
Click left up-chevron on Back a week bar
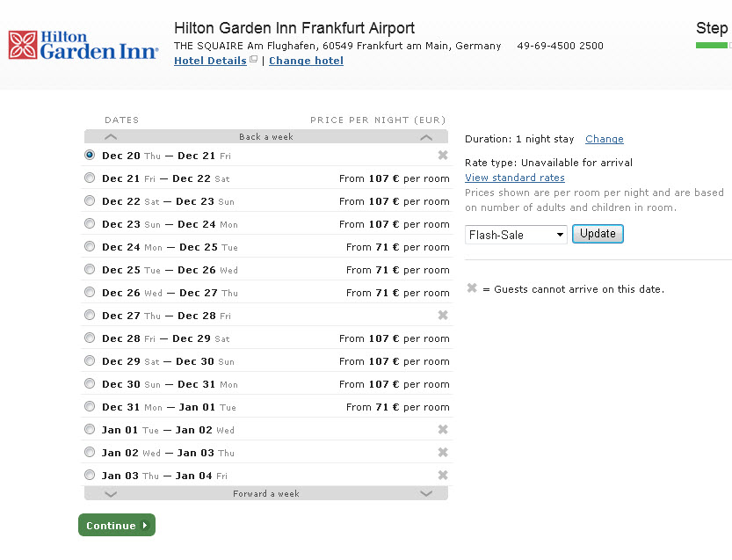pos(111,137)
